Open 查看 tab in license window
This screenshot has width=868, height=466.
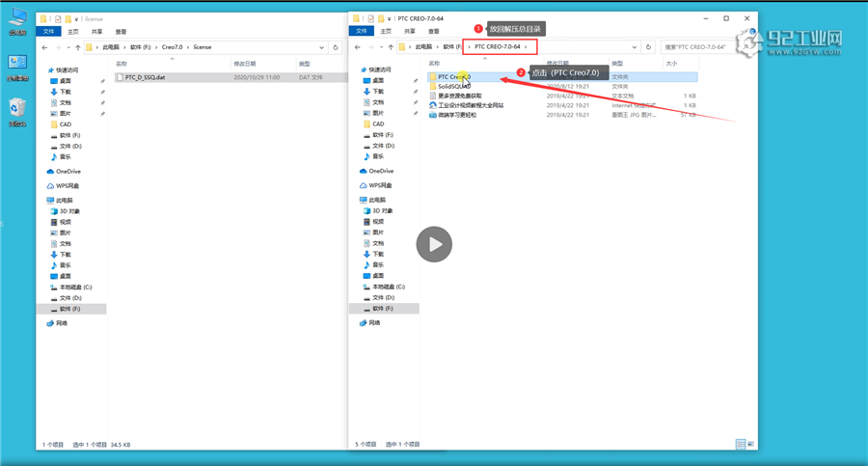click(x=121, y=32)
